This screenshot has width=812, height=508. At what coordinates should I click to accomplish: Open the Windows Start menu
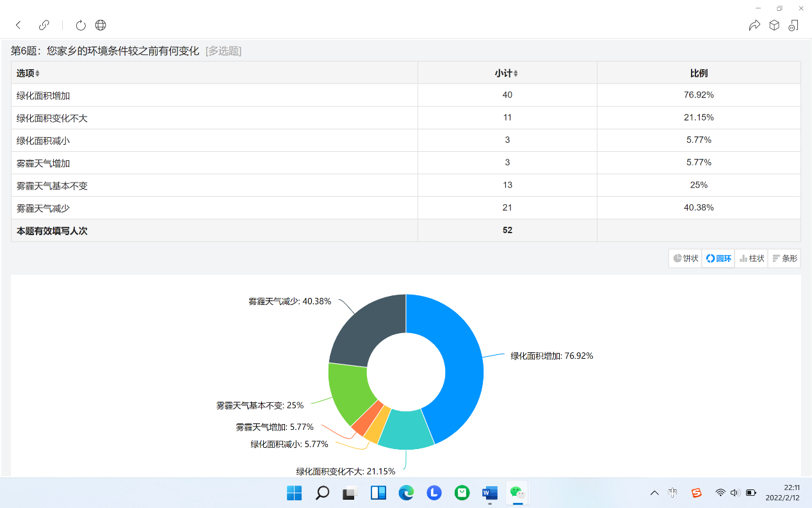[294, 493]
